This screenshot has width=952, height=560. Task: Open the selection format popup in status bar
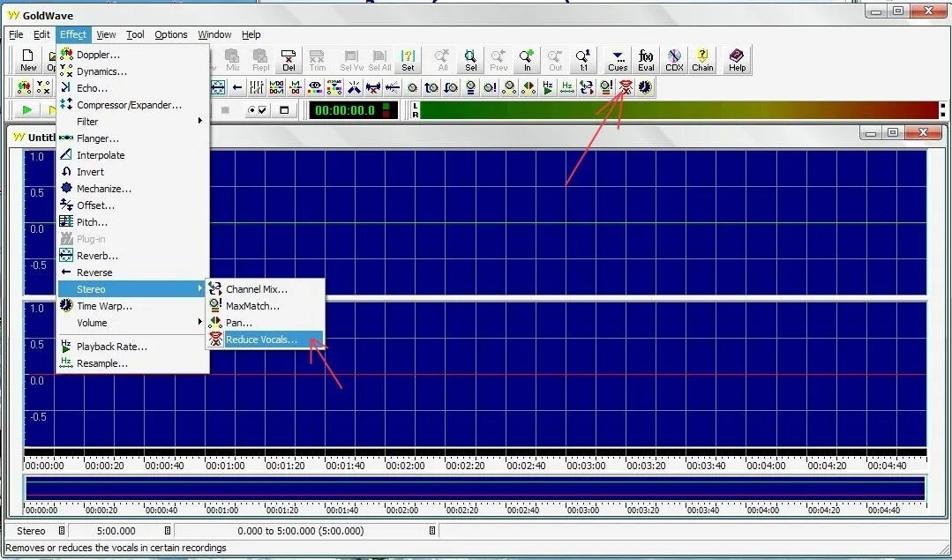[x=431, y=531]
